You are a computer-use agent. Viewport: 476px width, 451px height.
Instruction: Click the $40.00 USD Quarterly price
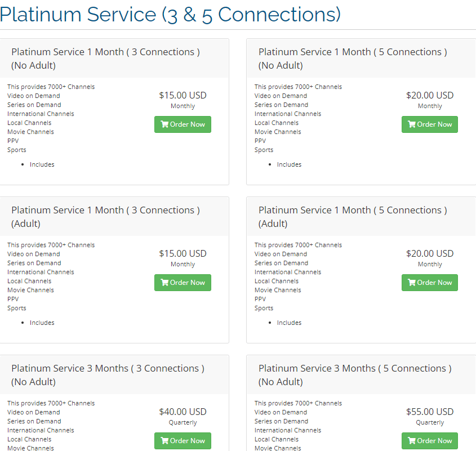pyautogui.click(x=183, y=412)
